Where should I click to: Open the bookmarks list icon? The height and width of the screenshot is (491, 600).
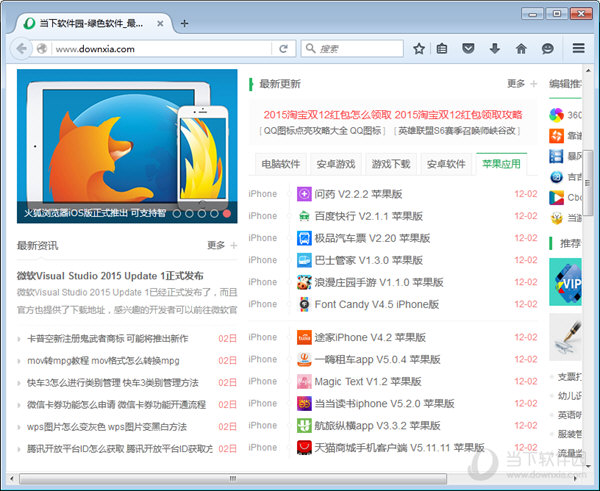[443, 48]
